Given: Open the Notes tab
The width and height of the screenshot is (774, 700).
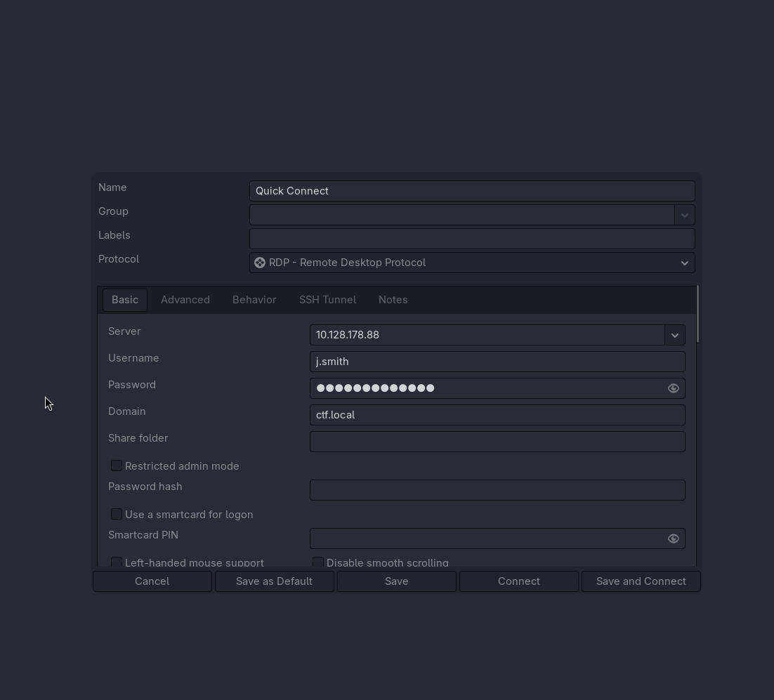Looking at the screenshot, I should point(393,300).
